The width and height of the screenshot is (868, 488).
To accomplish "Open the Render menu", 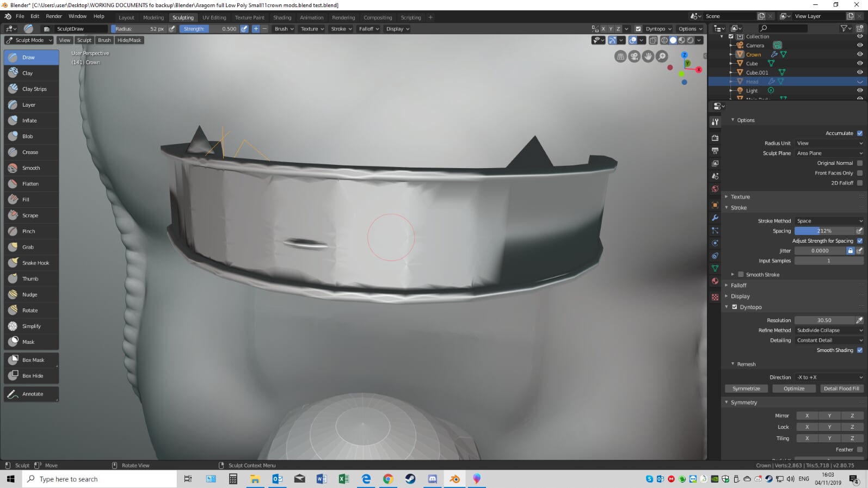I will pyautogui.click(x=54, y=16).
